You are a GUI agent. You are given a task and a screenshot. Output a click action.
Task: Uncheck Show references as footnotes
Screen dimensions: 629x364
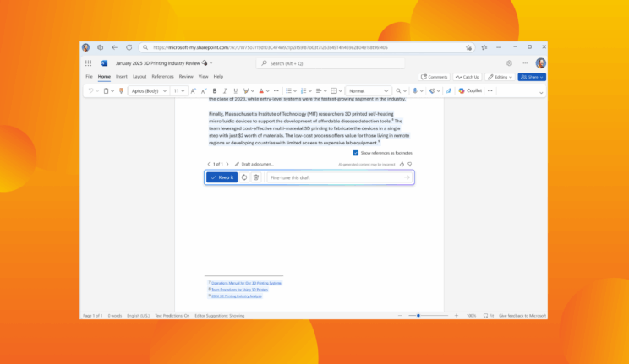tap(355, 153)
